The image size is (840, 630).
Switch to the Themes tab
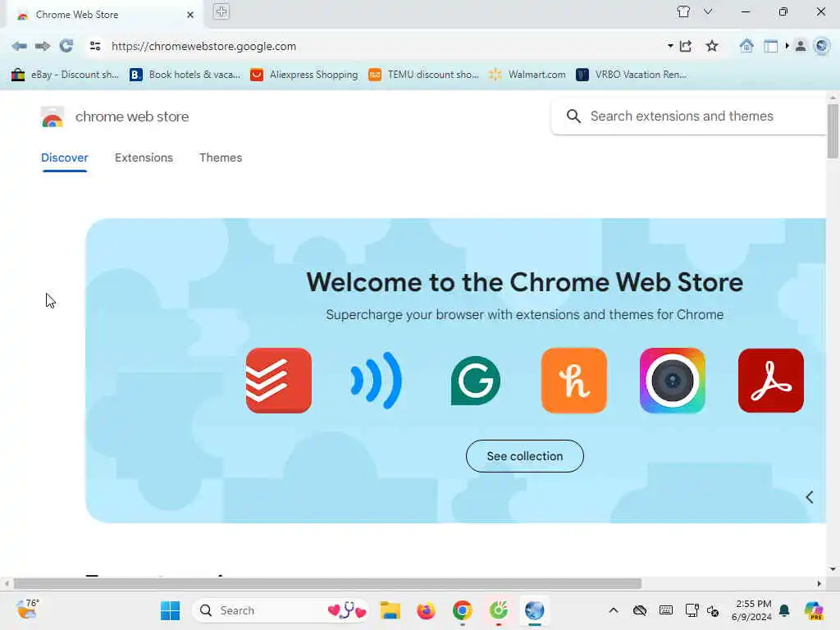(221, 157)
